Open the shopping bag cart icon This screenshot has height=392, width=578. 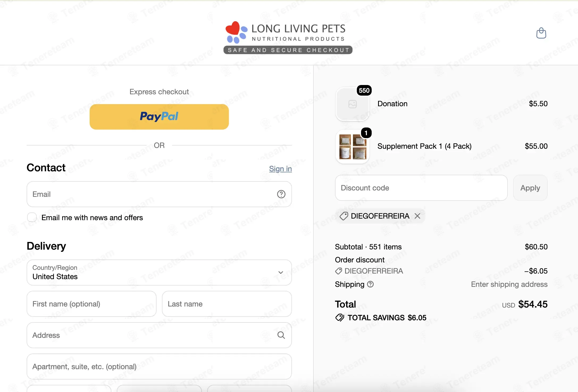pyautogui.click(x=541, y=33)
